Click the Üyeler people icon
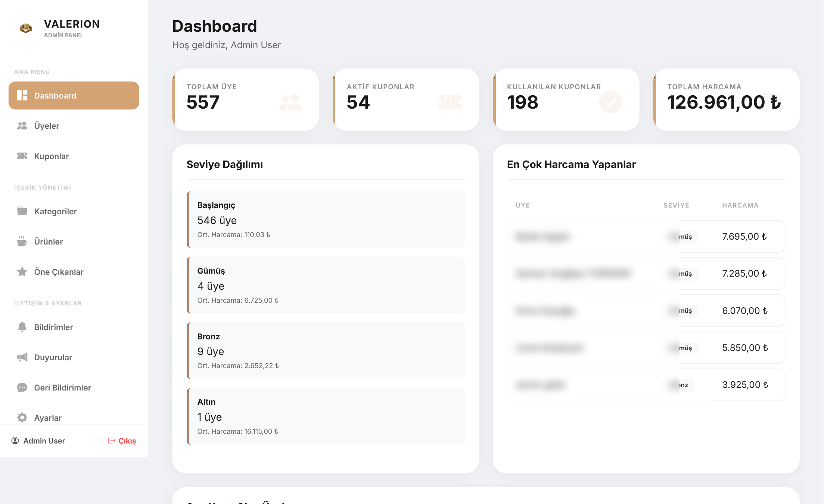 coord(22,126)
